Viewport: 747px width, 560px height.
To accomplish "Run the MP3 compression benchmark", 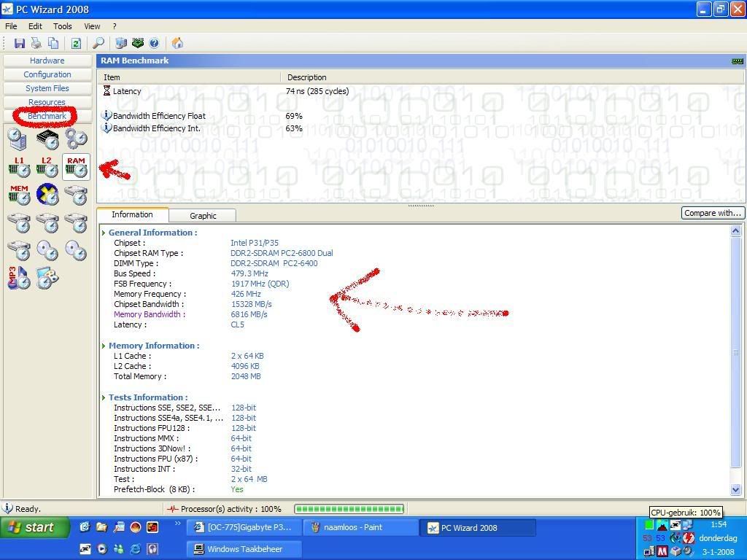I will [x=19, y=278].
